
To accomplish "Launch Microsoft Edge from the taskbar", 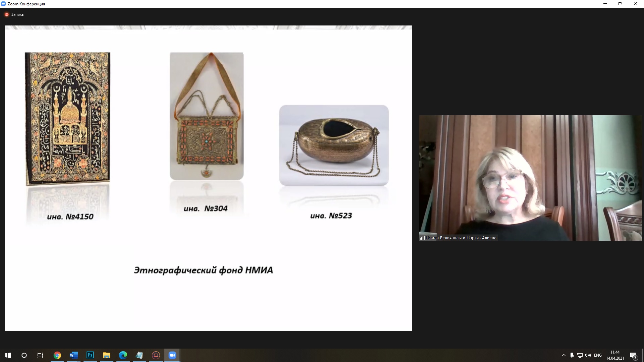I will click(x=123, y=355).
